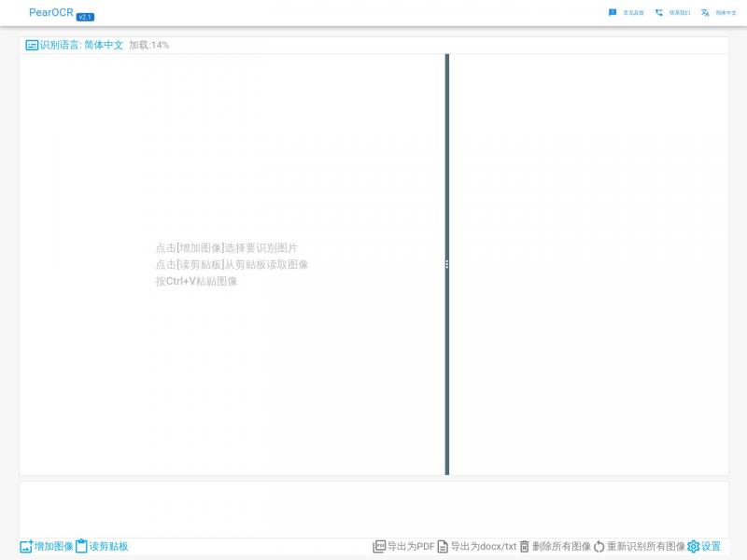
Task: Click hint text 点击[读剪贴板]从剪贴板读取图像
Action: (x=232, y=265)
